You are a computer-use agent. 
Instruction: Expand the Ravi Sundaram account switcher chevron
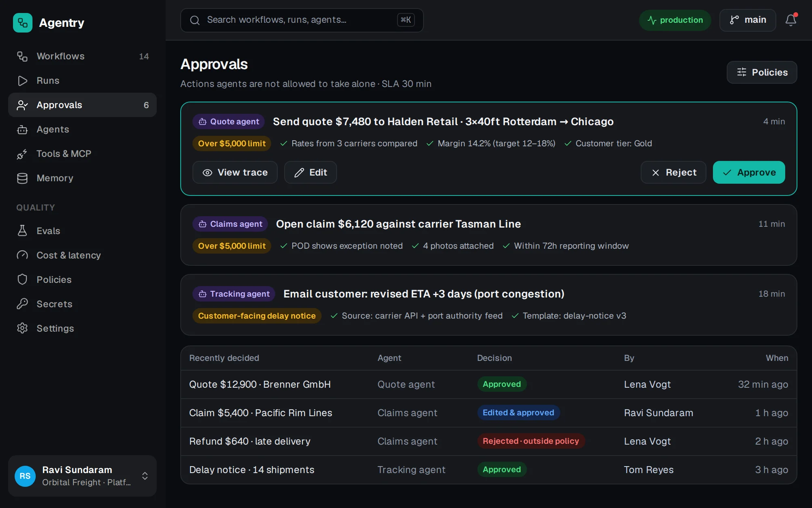145,476
